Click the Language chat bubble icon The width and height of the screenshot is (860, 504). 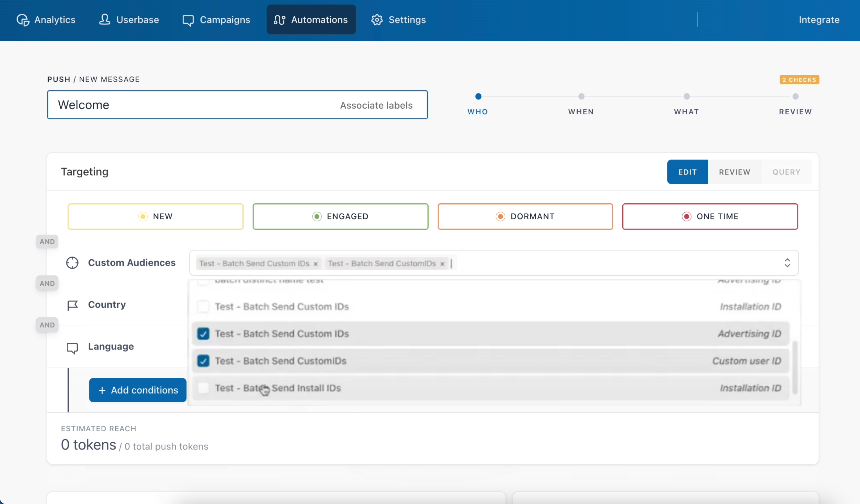pos(72,348)
